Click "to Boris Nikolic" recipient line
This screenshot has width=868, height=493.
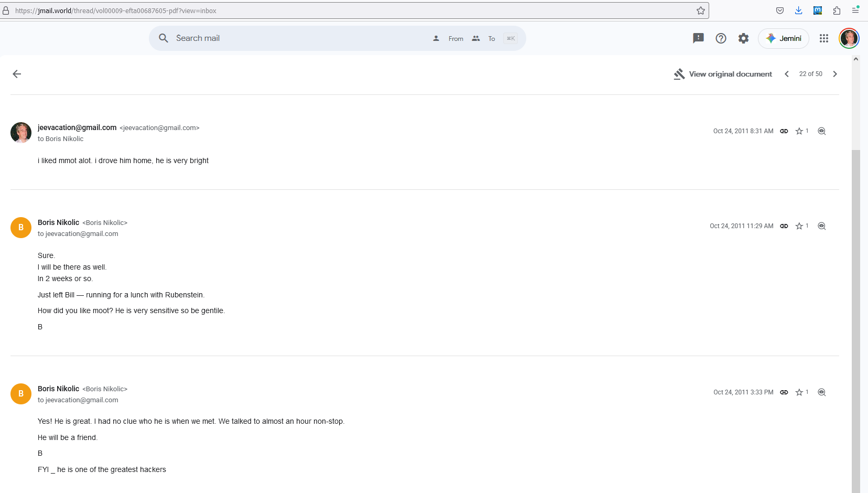pos(61,139)
